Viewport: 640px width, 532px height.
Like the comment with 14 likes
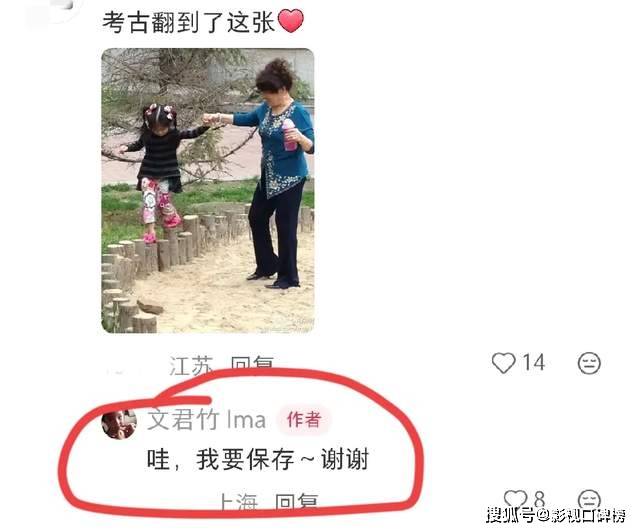503,363
